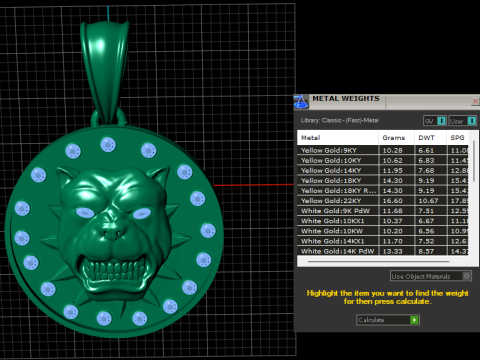Screen dimensions: 480x360
Task: Toggle the Use Object Materials option
Action: click(x=431, y=276)
